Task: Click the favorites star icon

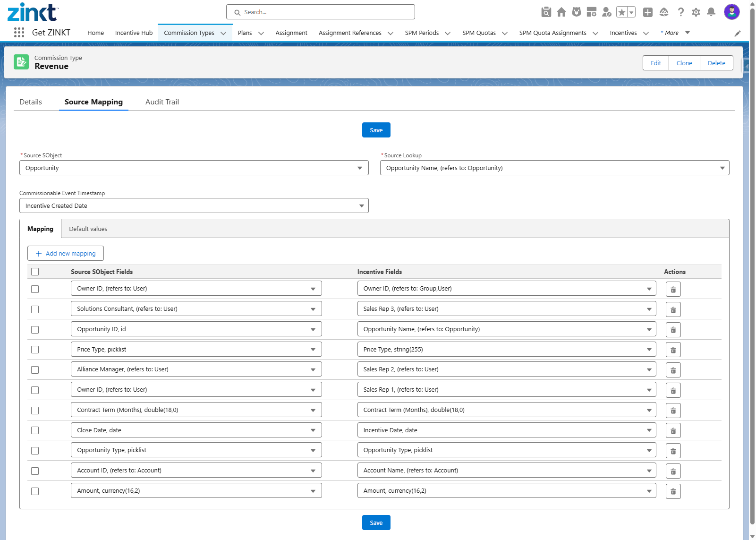Action: [x=622, y=12]
